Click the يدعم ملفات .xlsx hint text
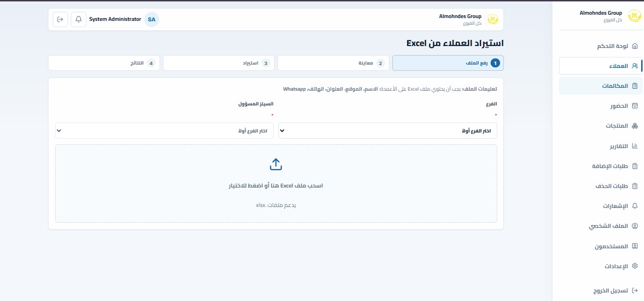 tap(276, 205)
